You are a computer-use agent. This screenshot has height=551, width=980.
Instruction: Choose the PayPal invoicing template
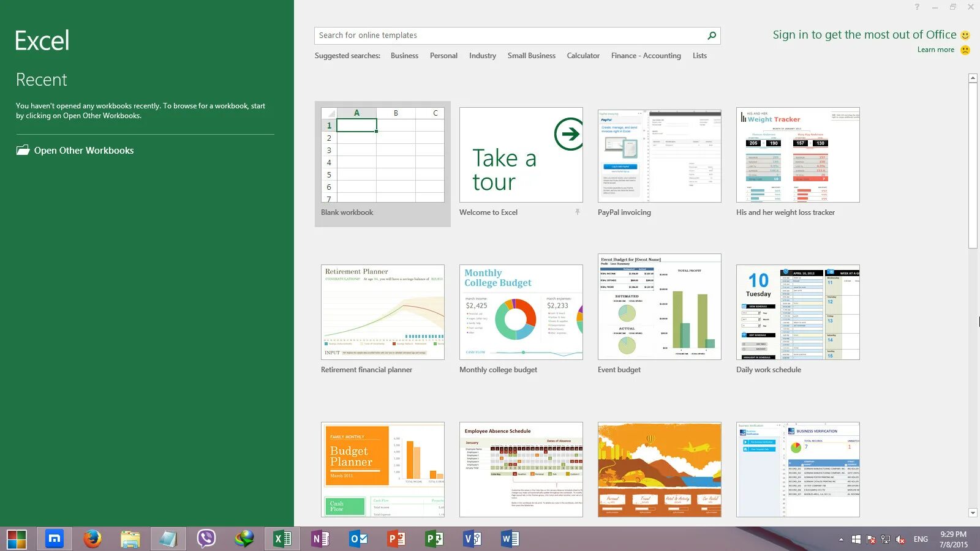coord(660,155)
